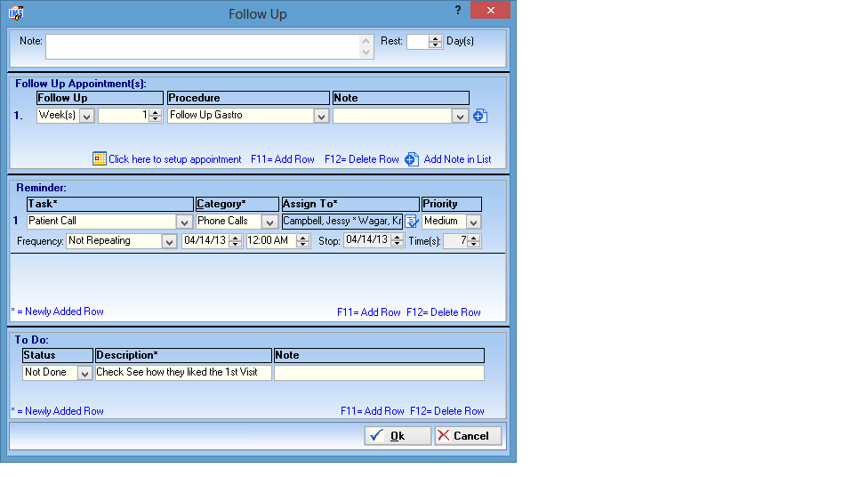Open the Not Done status dropdown
Screen dimensions: 868x477
(x=84, y=373)
